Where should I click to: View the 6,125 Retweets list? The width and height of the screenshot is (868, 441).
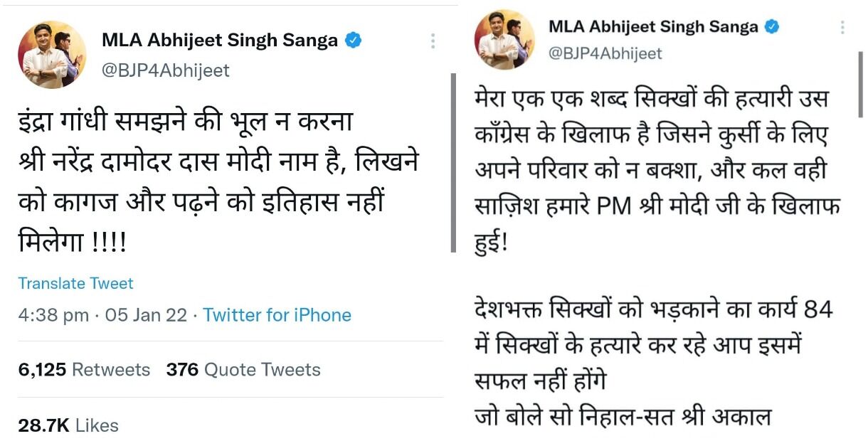84,370
